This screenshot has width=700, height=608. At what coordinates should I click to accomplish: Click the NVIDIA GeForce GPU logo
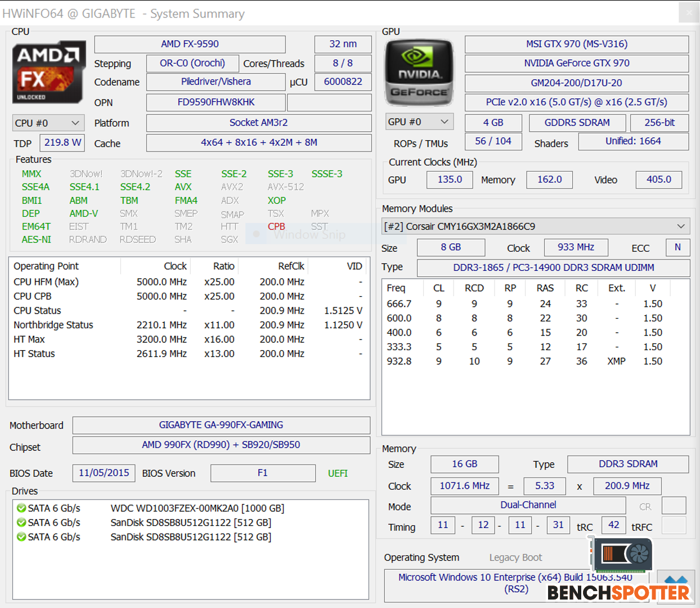coord(419,72)
